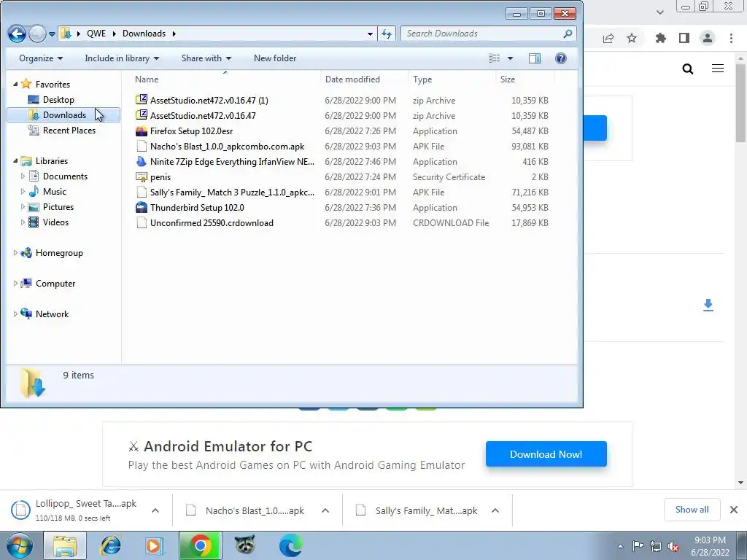Open Explorer Help question mark icon

(x=561, y=58)
